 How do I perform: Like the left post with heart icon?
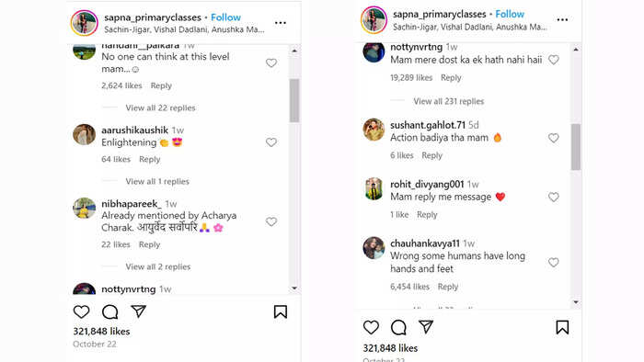point(81,311)
